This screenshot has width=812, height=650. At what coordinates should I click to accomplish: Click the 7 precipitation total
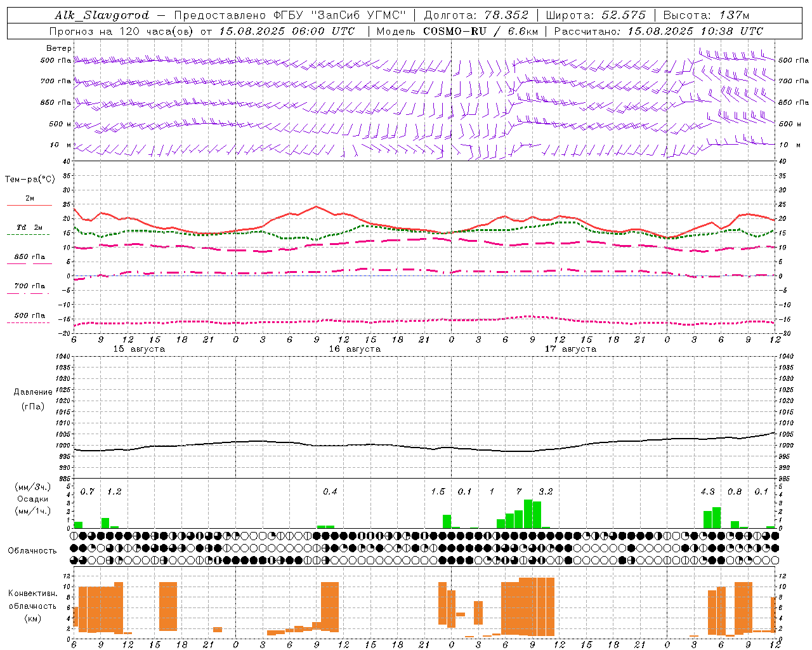(519, 492)
